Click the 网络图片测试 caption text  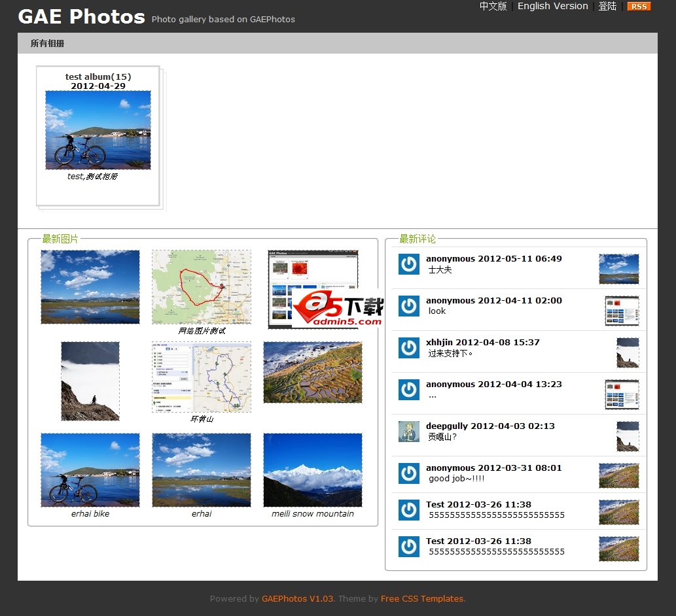(x=202, y=331)
